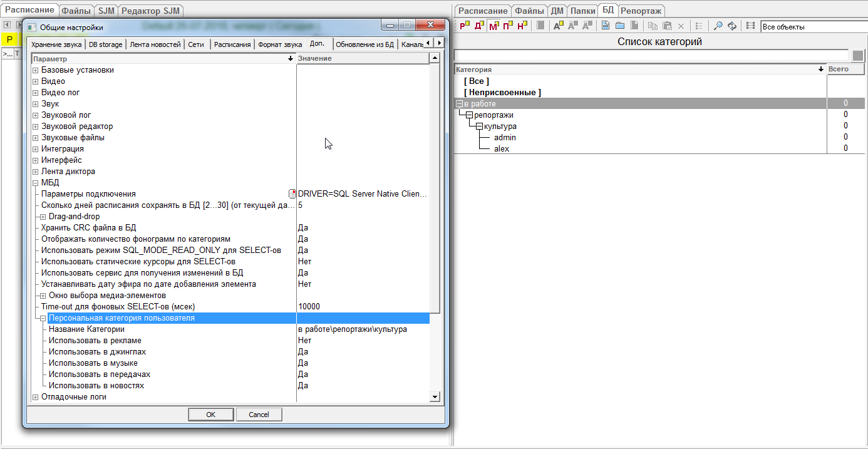The image size is (868, 449).
Task: Click the settings list scrollbar up arrow
Action: tap(435, 58)
